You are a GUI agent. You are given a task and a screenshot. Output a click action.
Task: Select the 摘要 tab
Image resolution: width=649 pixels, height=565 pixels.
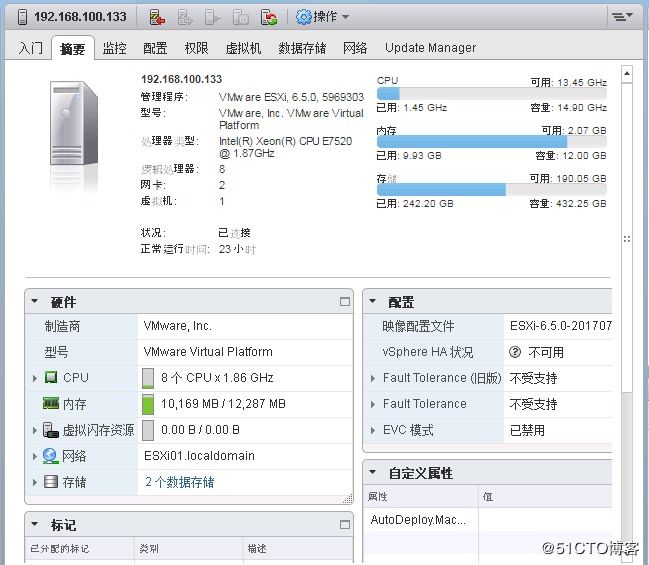[72, 48]
